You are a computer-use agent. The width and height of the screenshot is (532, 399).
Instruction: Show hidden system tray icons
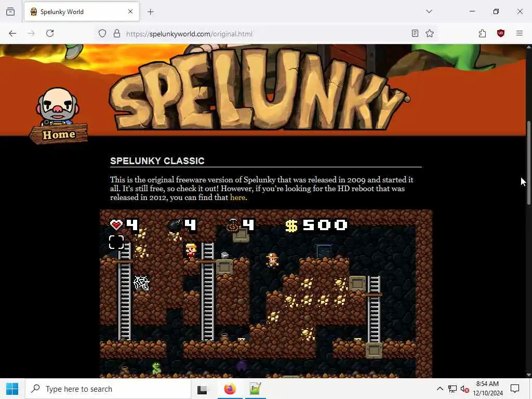tap(440, 389)
